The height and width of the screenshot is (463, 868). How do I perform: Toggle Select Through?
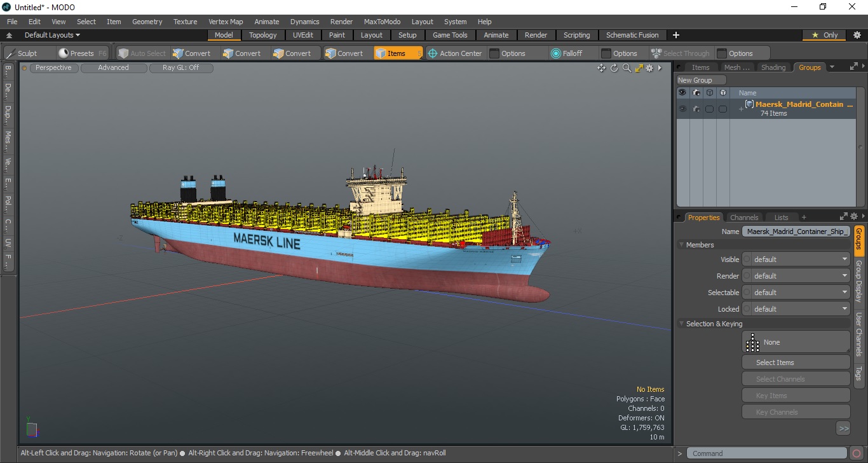pyautogui.click(x=681, y=53)
